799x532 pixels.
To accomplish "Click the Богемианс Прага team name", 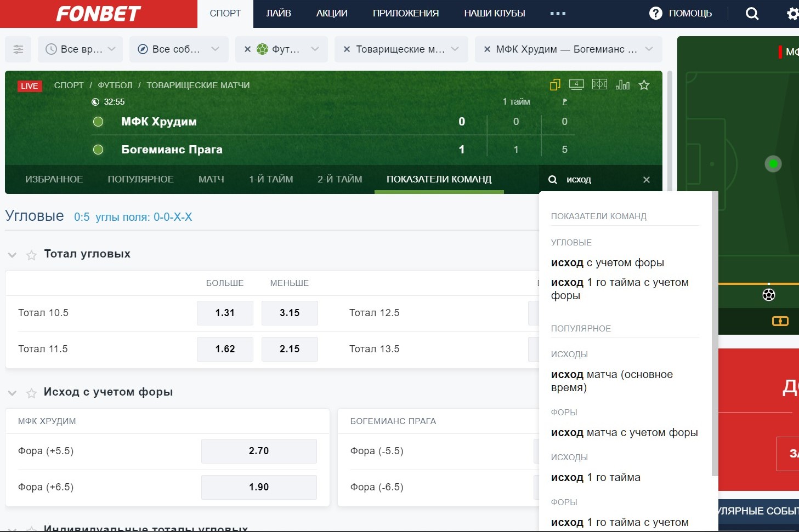I will point(172,150).
